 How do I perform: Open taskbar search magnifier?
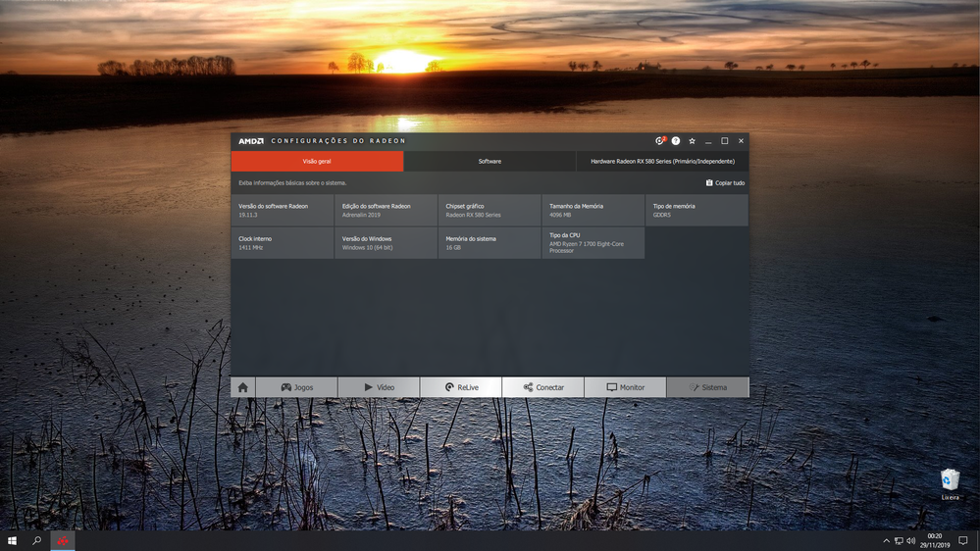[x=37, y=540]
